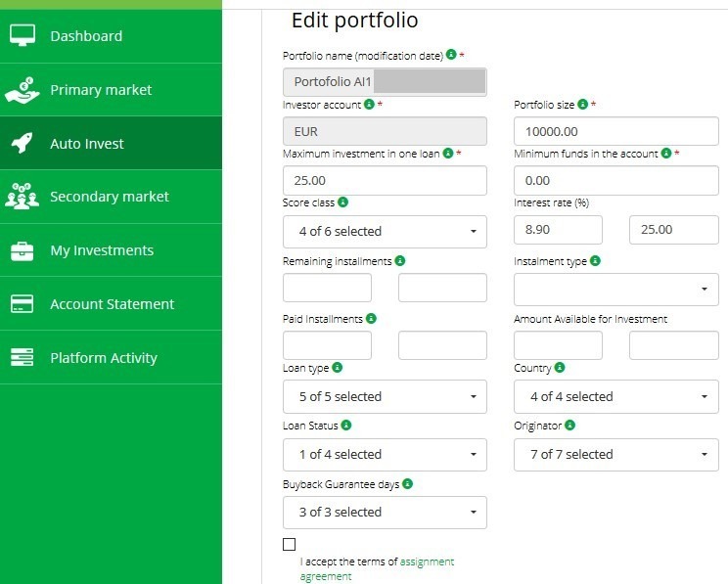Image resolution: width=728 pixels, height=584 pixels.
Task: Open the Originator 7 of 7 dropdown
Action: 615,455
